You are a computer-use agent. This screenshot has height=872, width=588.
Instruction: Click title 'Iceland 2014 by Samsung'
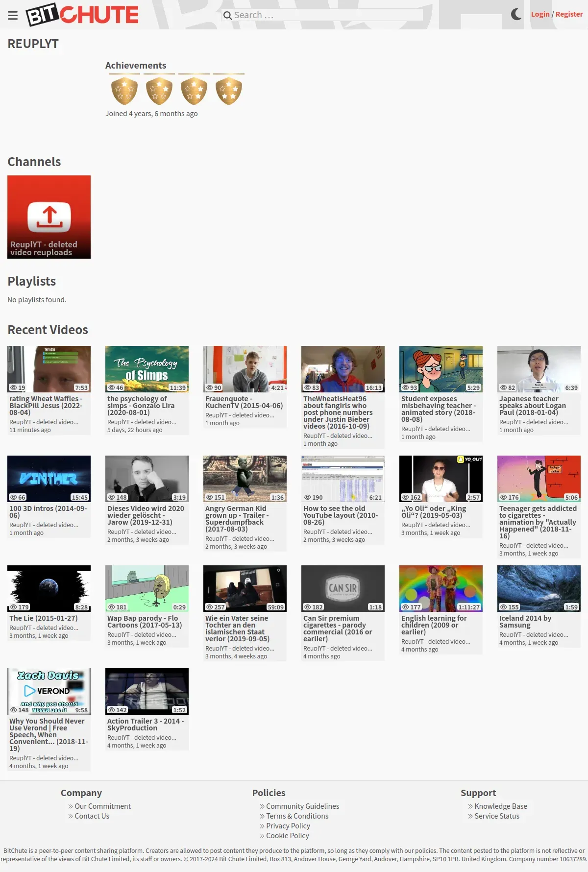point(525,622)
